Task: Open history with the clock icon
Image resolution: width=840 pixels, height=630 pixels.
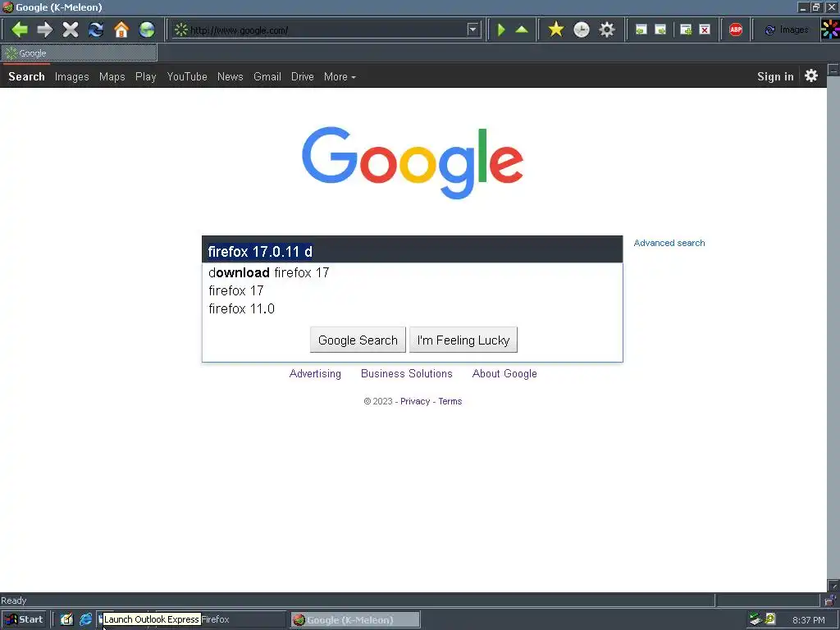Action: click(582, 30)
